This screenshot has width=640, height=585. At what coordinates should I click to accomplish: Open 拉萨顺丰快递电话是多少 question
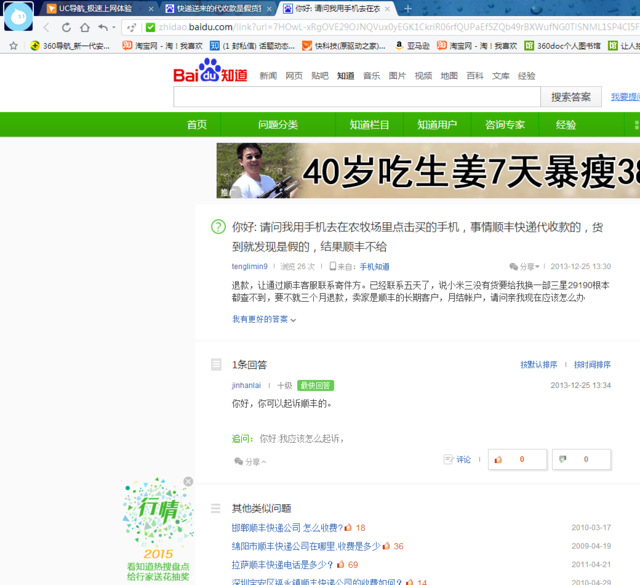282,565
